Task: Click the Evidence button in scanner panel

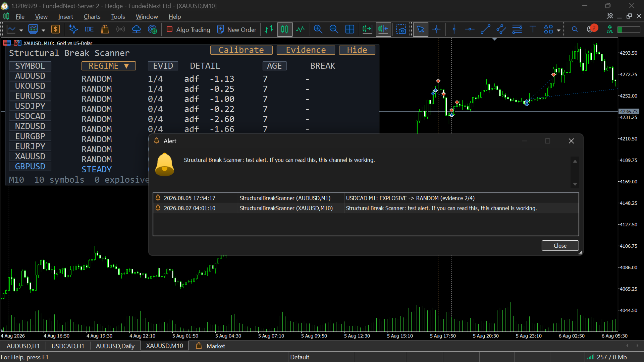Action: (306, 50)
